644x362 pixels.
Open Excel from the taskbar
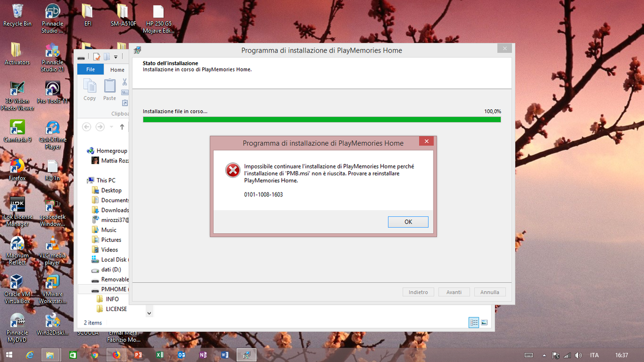(160, 354)
